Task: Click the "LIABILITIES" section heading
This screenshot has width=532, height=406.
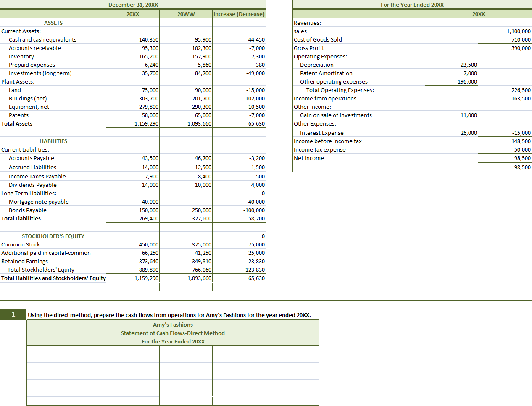Action: (53, 141)
